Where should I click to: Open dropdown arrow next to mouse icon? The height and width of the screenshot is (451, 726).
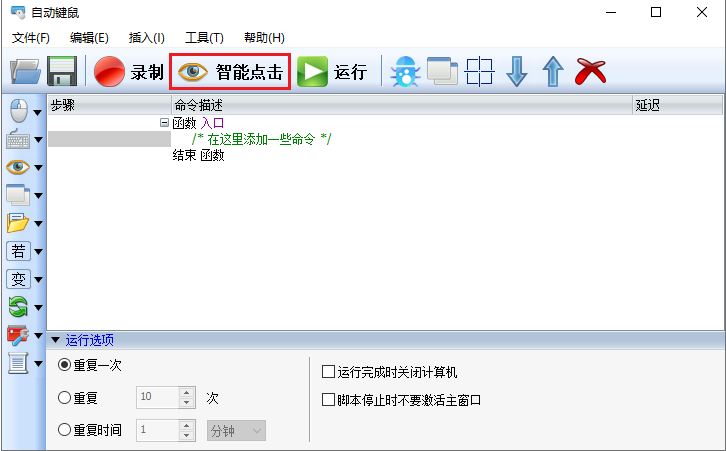(38, 112)
